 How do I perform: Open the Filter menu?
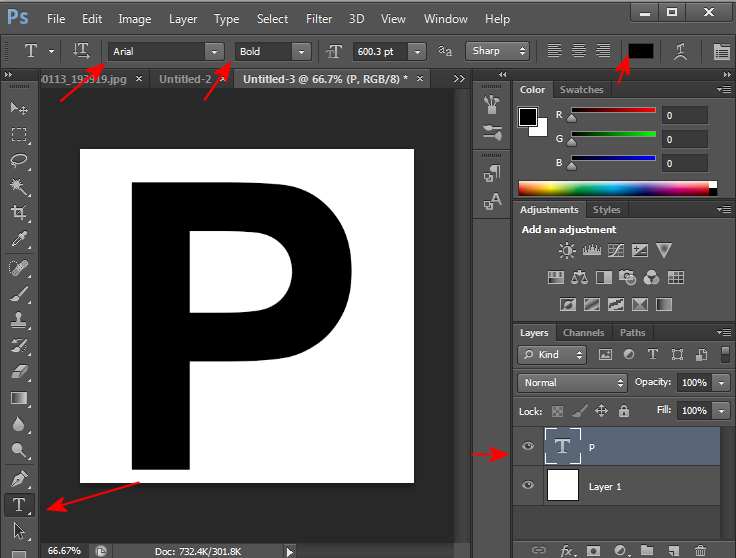[x=319, y=19]
